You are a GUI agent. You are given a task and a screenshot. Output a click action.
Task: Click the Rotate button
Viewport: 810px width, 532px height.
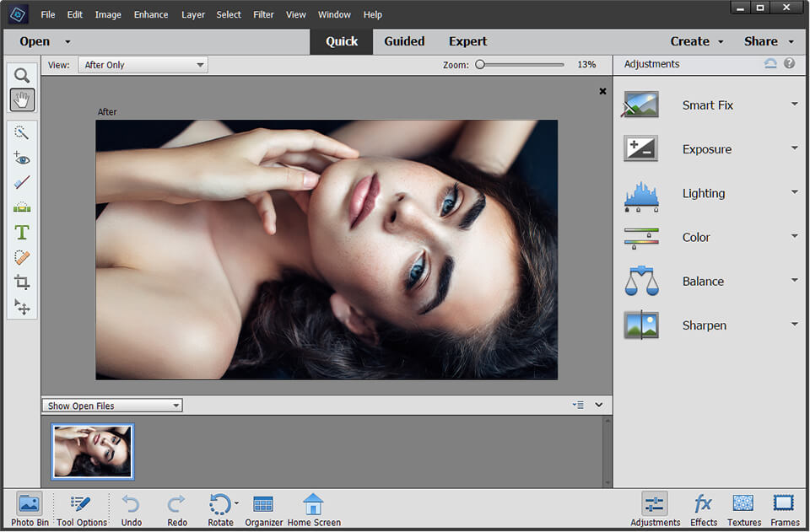220,506
